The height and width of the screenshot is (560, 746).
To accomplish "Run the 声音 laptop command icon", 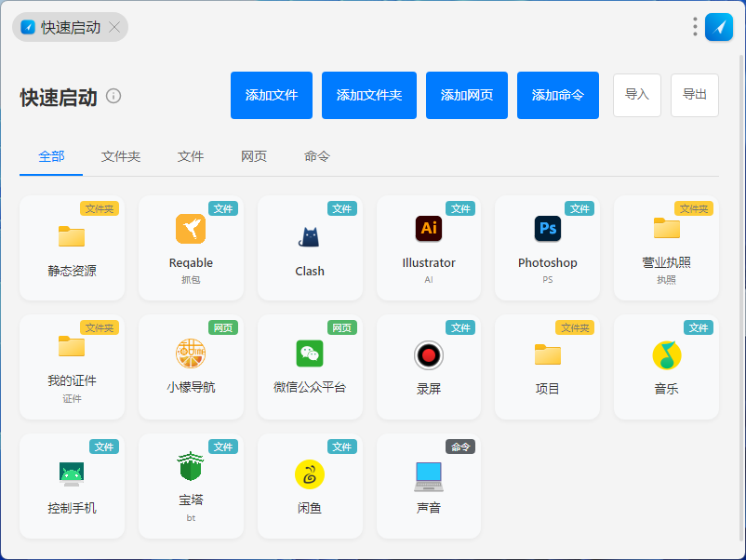I will coord(429,475).
